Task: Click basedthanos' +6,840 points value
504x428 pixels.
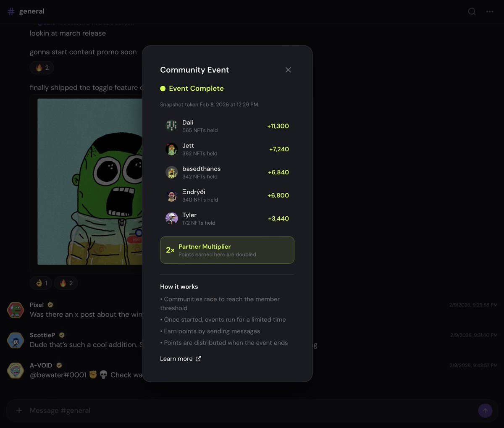Action: click(278, 172)
